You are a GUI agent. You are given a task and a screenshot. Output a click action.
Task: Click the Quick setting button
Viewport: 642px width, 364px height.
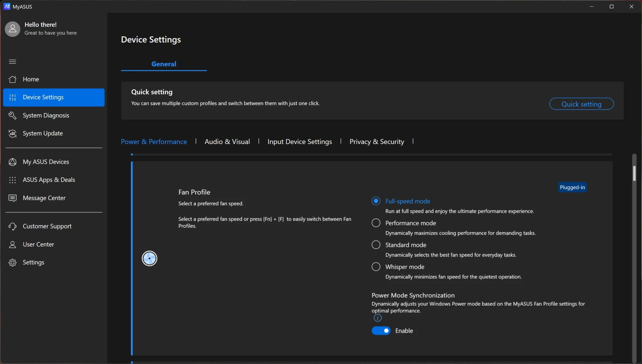tap(581, 104)
